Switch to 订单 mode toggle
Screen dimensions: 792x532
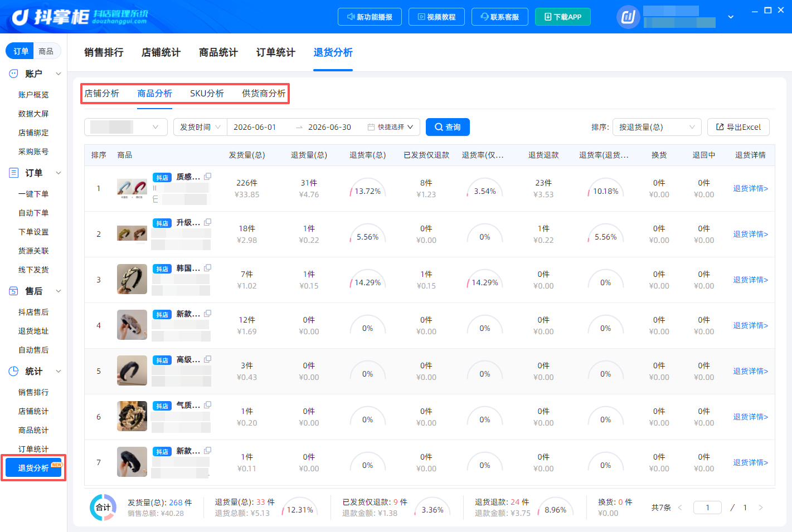pos(21,51)
